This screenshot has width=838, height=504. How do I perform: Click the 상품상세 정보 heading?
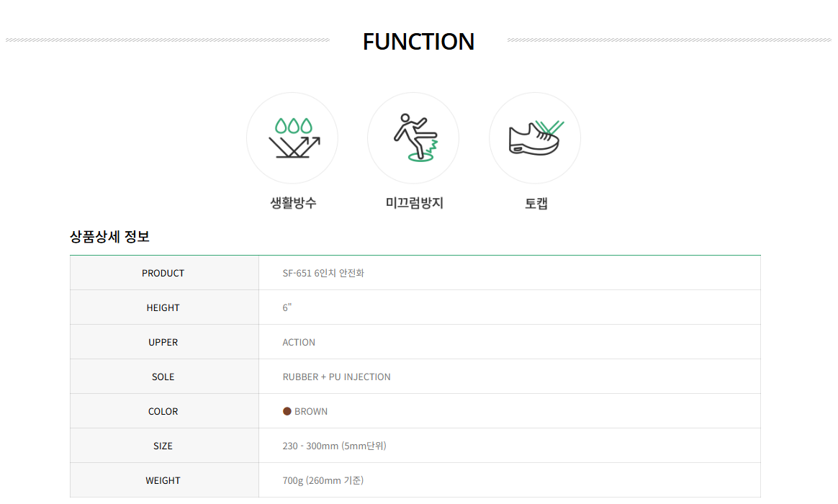[109, 237]
